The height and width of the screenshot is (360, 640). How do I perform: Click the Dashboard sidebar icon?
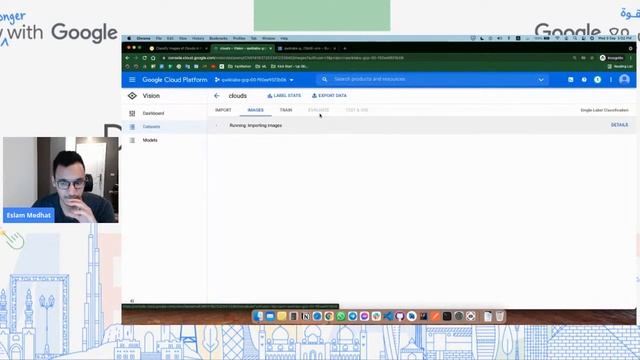point(132,113)
